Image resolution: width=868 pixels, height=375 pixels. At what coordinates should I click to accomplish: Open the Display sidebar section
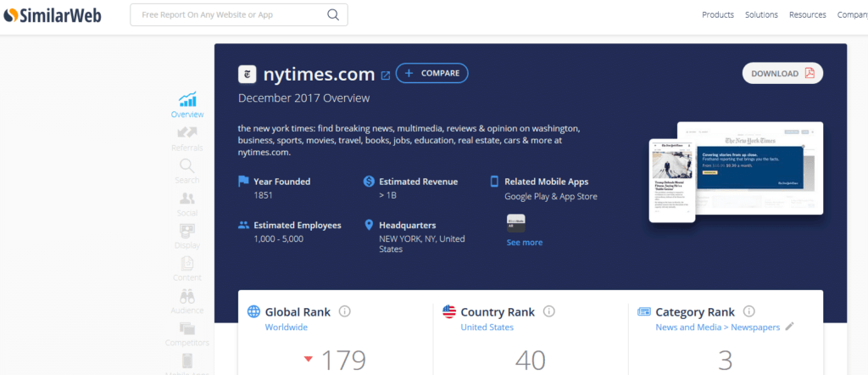pyautogui.click(x=187, y=237)
